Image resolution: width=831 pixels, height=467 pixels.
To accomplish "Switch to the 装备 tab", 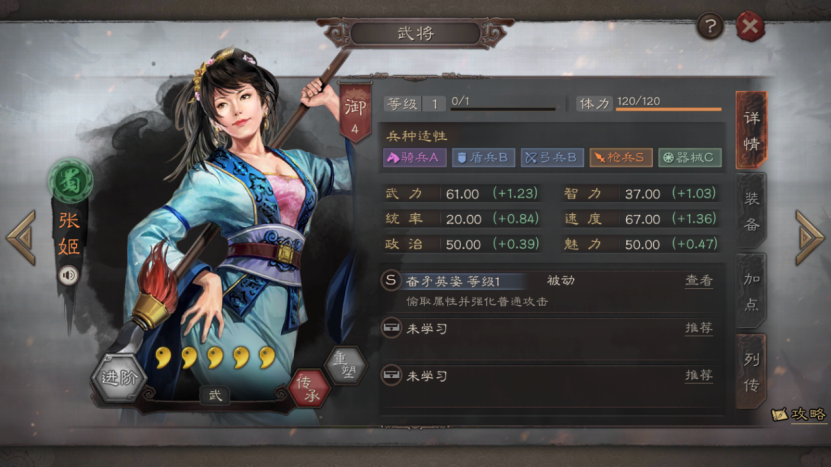I will pyautogui.click(x=751, y=211).
